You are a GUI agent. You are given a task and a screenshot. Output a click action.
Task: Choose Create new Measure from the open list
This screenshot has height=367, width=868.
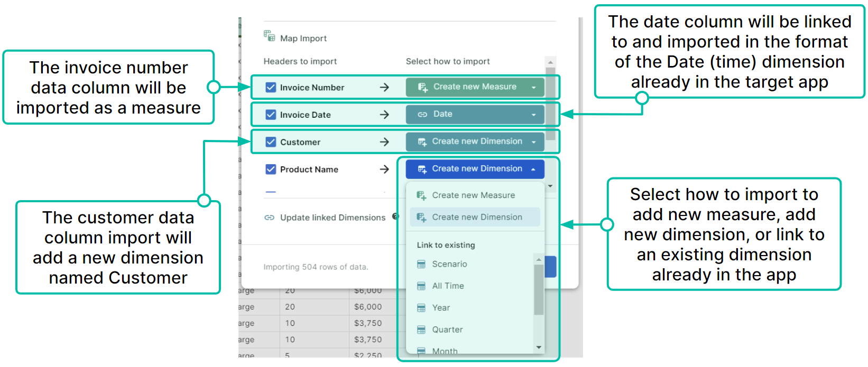tap(475, 195)
